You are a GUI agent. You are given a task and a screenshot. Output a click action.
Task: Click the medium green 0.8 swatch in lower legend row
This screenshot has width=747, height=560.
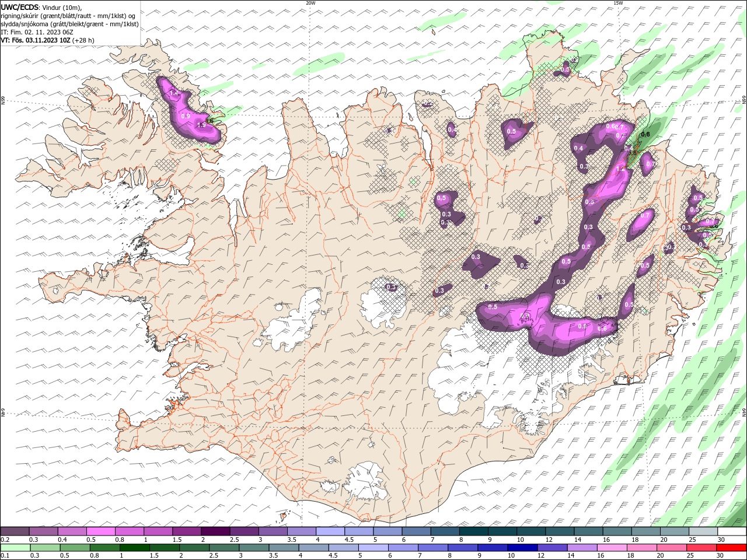point(105,548)
